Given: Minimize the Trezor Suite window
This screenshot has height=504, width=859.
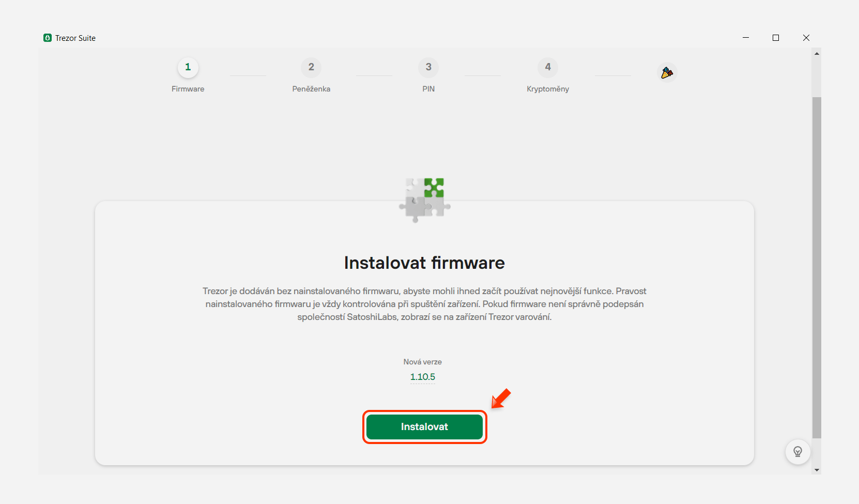Looking at the screenshot, I should [x=746, y=38].
